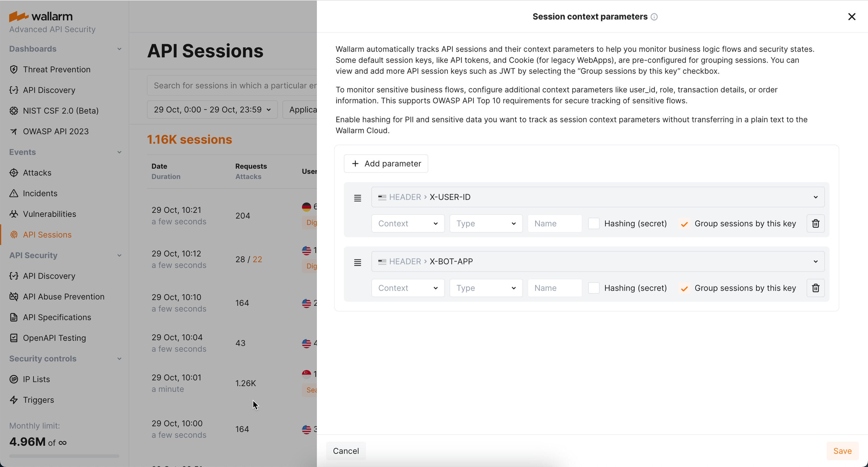Enable Hashing (secret) for X-BOT-APP
The height and width of the screenshot is (467, 868).
coord(594,288)
